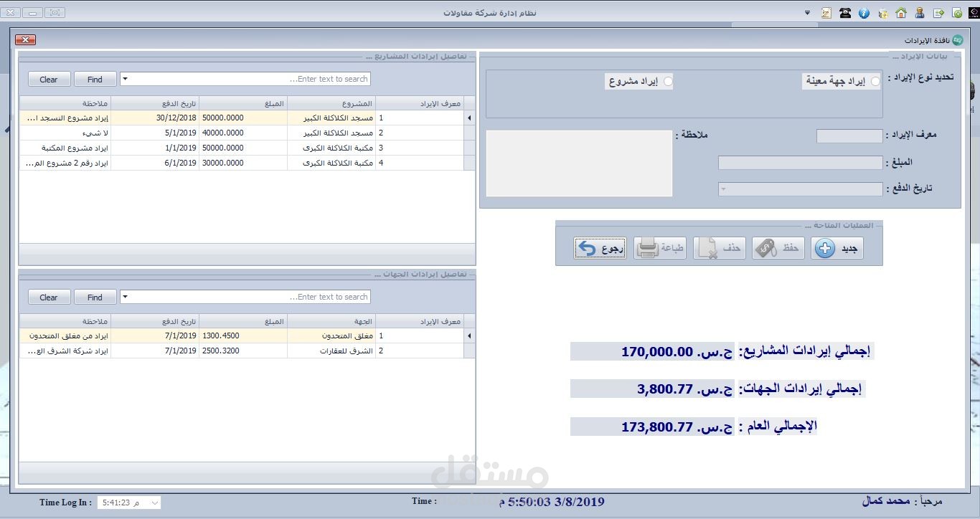This screenshot has height=519, width=980.
Task: Open the entities revenues search history dropdown
Action: click(x=125, y=297)
